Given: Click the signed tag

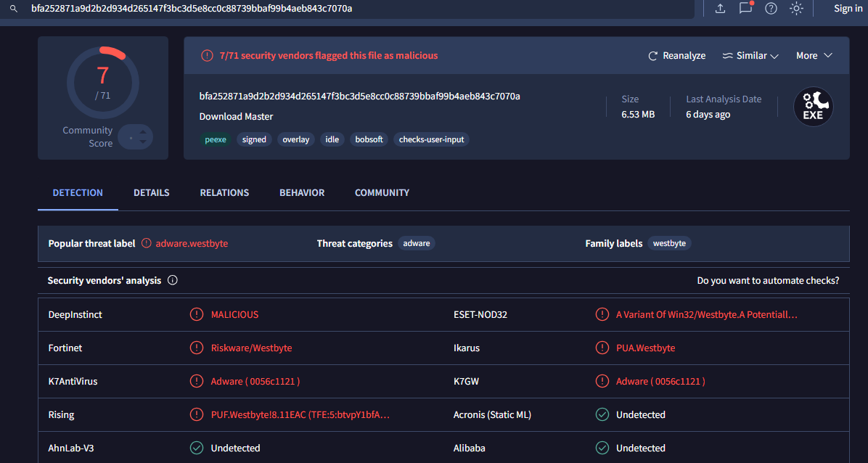Looking at the screenshot, I should click(254, 139).
